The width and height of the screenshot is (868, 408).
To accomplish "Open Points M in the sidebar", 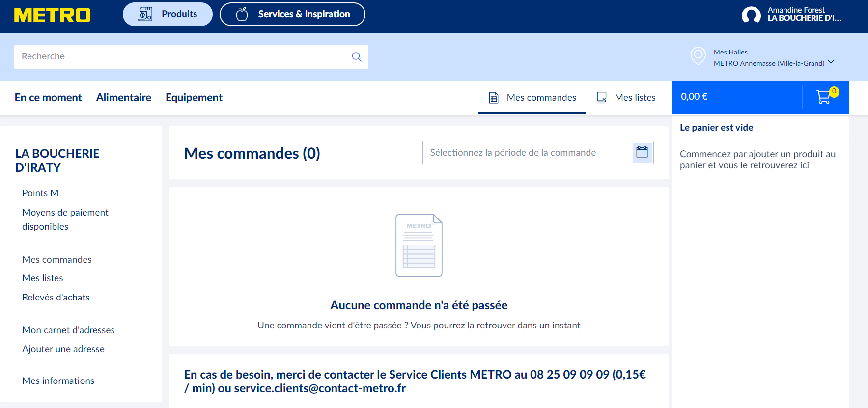I will tap(40, 193).
